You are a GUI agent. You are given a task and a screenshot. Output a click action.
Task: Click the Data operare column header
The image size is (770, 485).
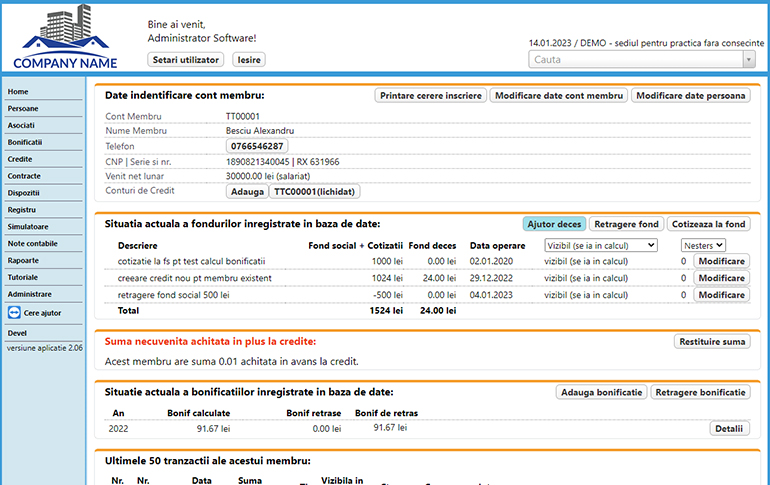tap(497, 246)
